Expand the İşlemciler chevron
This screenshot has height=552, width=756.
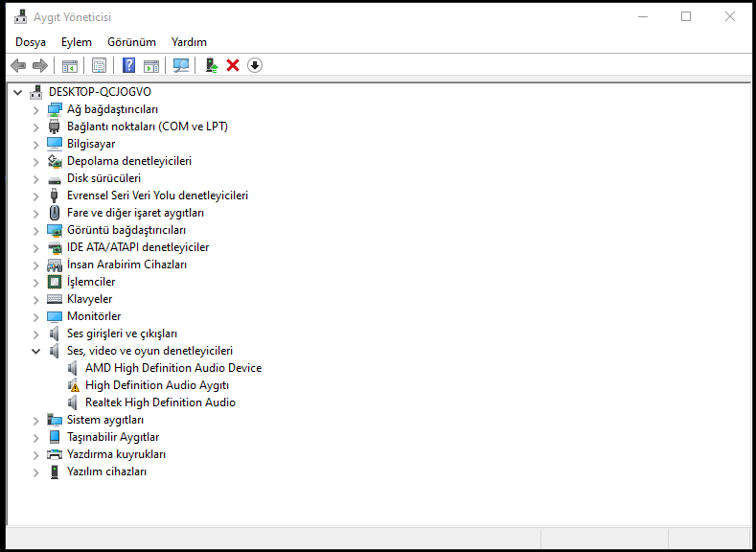36,283
